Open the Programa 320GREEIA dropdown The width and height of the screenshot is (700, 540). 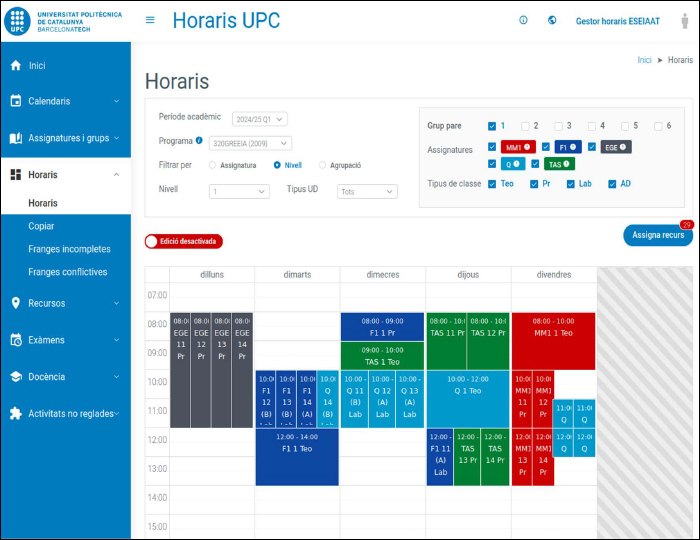[x=251, y=143]
